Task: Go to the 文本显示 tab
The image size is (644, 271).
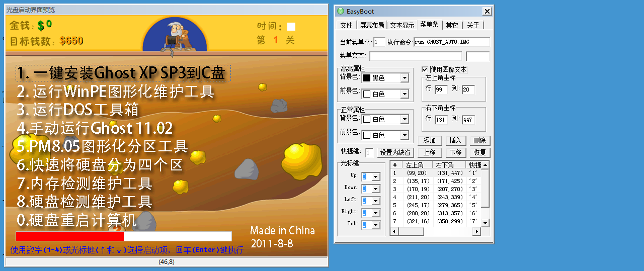Action: point(402,25)
